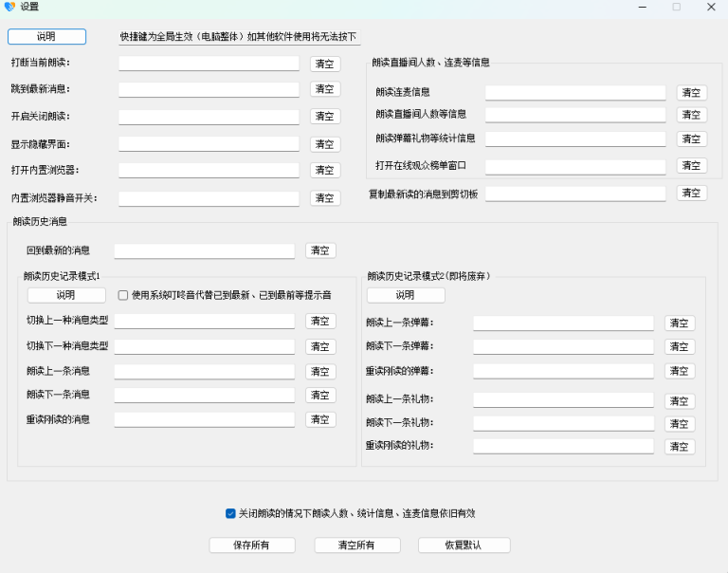
Task: Enable 使用系统叮咚音 prompt checkbox
Action: (123, 295)
